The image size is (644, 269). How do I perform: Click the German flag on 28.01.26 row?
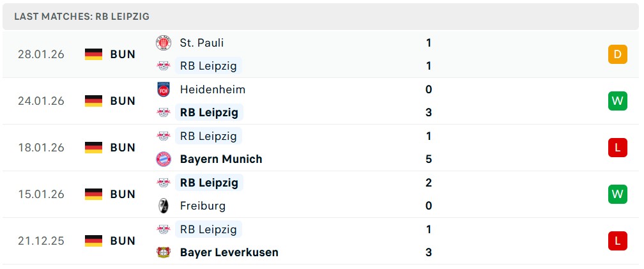(93, 54)
